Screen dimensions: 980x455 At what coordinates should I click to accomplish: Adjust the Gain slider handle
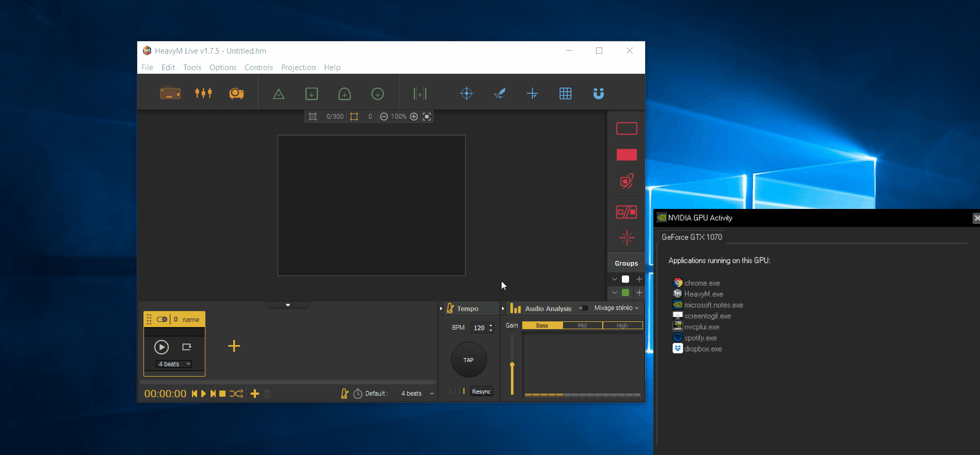(x=512, y=365)
